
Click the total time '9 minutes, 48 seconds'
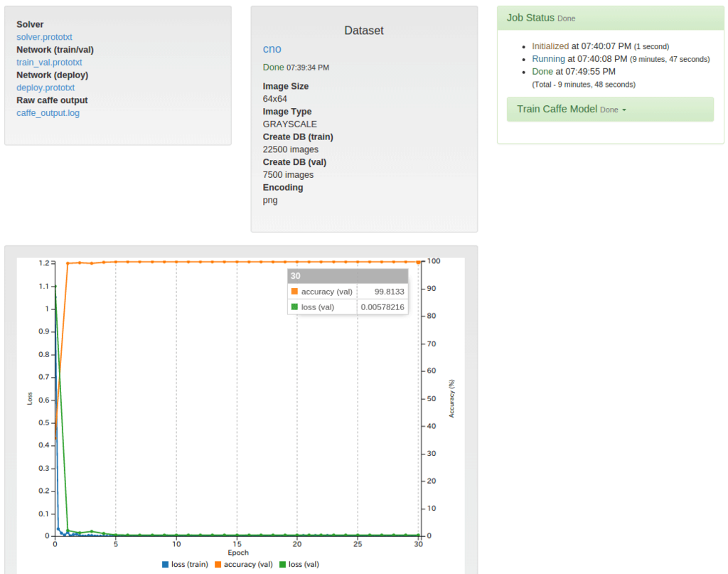tap(596, 85)
